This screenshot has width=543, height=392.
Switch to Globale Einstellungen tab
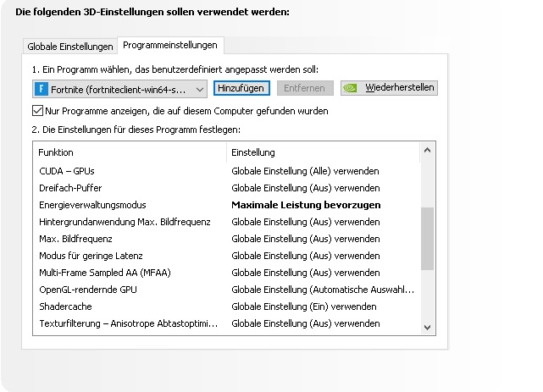[x=70, y=47]
